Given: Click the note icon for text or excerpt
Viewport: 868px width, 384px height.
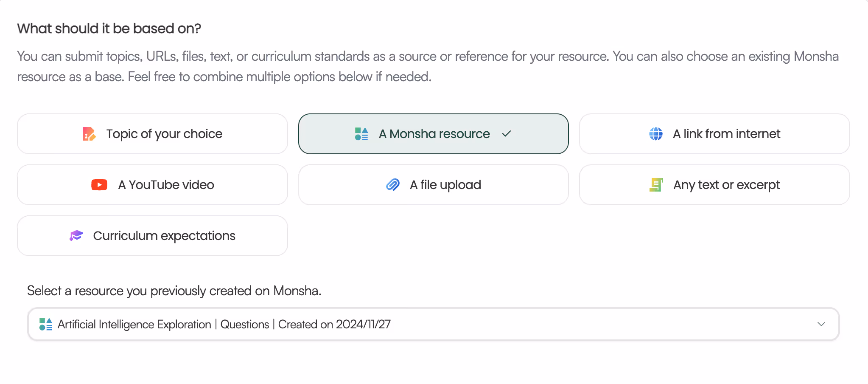Looking at the screenshot, I should pos(656,185).
